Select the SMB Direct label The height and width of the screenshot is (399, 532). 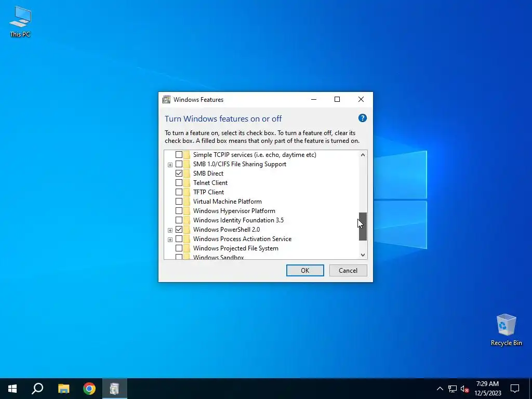[208, 174]
